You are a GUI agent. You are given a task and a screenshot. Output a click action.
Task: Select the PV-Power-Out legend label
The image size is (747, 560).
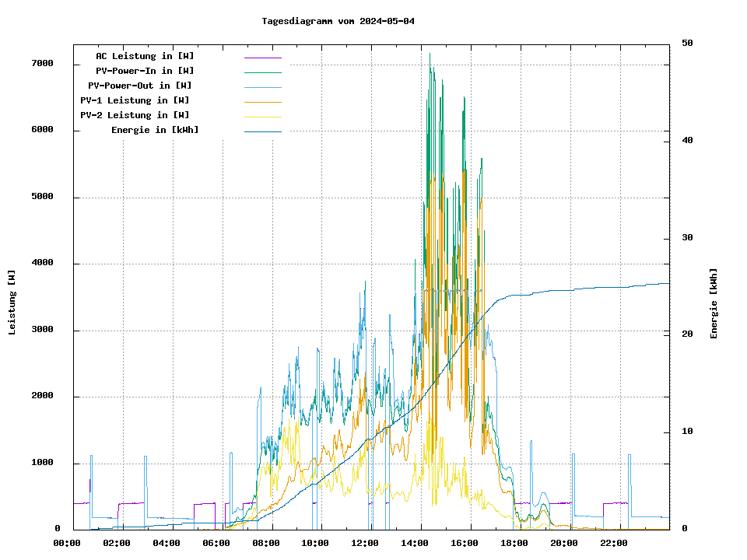point(141,86)
